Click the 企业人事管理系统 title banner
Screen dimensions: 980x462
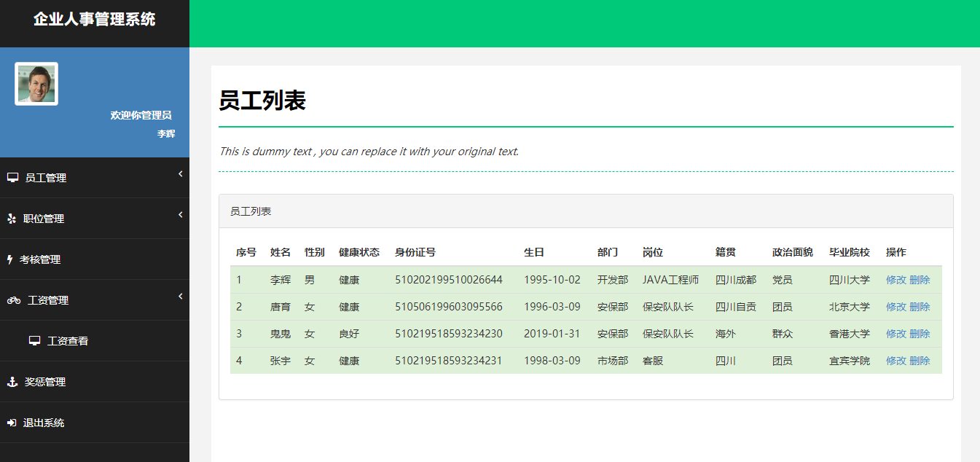pos(94,21)
